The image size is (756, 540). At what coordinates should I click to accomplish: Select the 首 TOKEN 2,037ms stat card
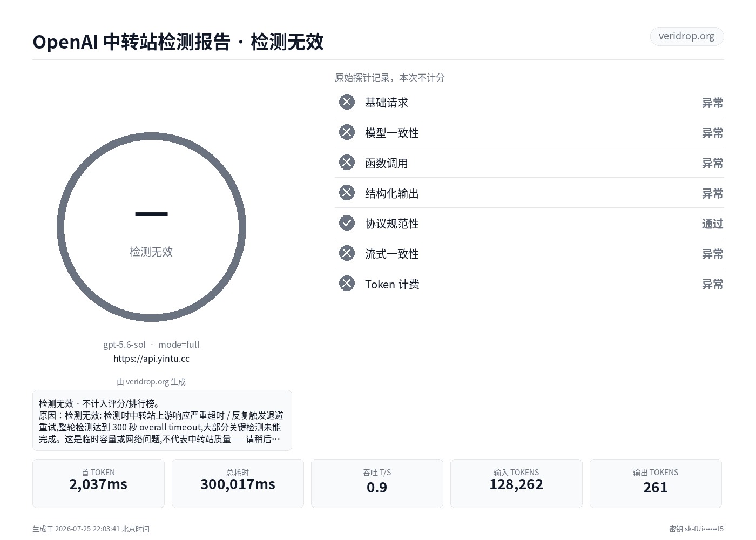pyautogui.click(x=98, y=483)
